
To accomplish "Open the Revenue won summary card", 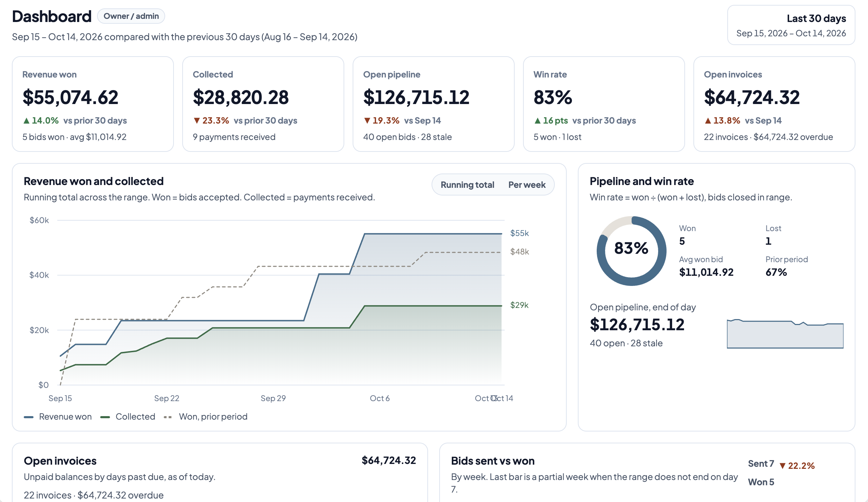I will [x=93, y=104].
